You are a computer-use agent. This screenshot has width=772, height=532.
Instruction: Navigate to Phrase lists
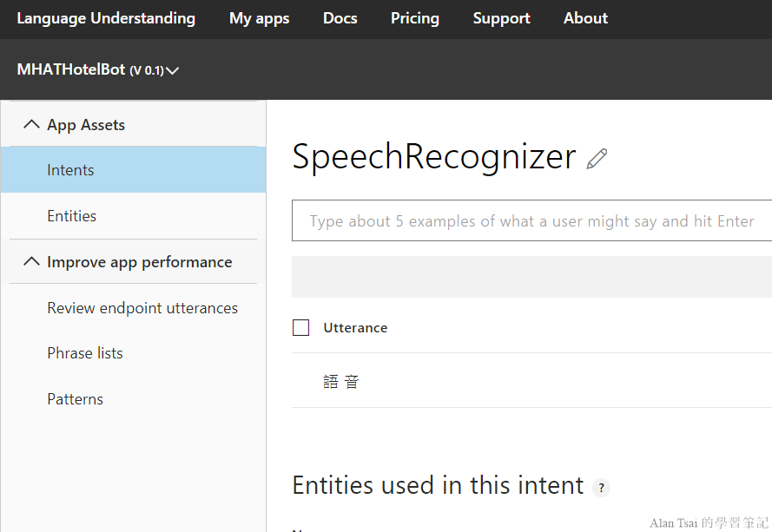pyautogui.click(x=85, y=353)
